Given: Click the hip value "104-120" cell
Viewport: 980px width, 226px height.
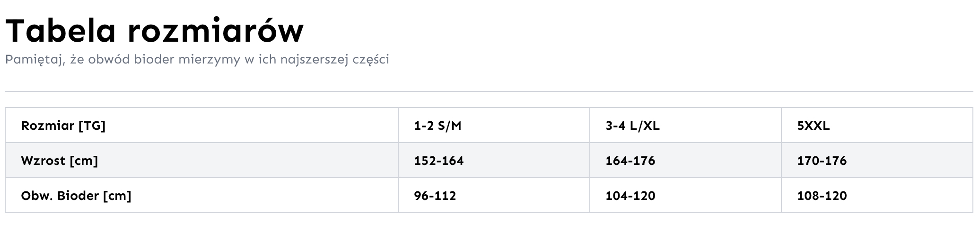Looking at the screenshot, I should coord(630,196).
